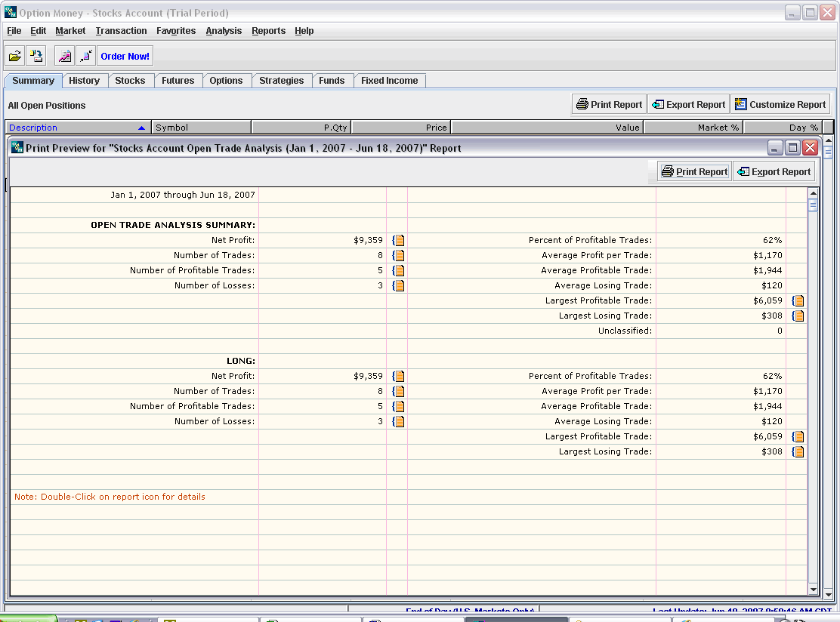Click the shrink chart toolbar icon
The image size is (840, 622).
pyautogui.click(x=85, y=56)
